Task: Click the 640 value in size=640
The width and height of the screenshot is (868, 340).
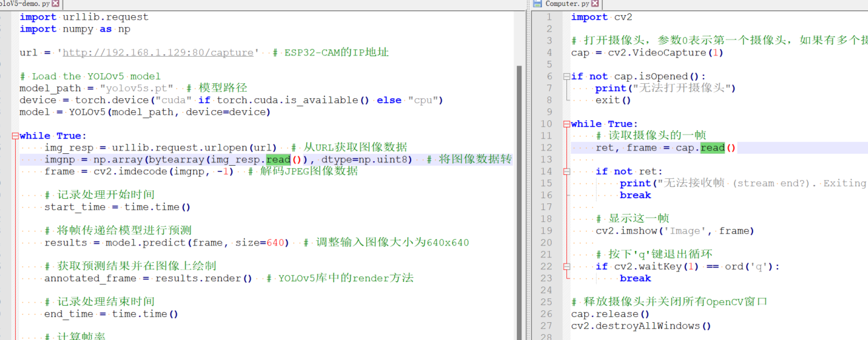Action: (x=275, y=243)
